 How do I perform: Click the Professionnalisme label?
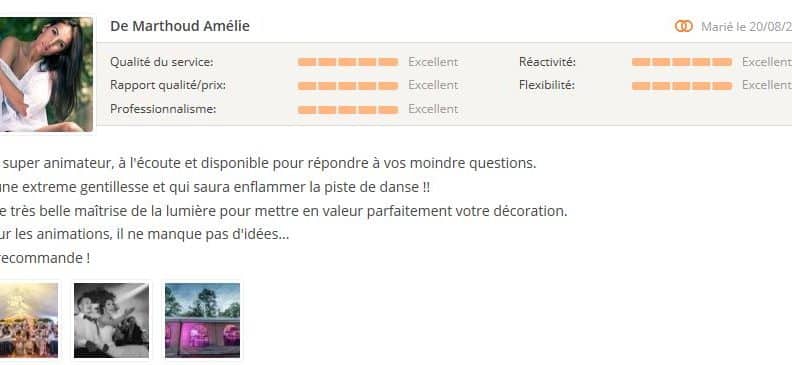[163, 109]
